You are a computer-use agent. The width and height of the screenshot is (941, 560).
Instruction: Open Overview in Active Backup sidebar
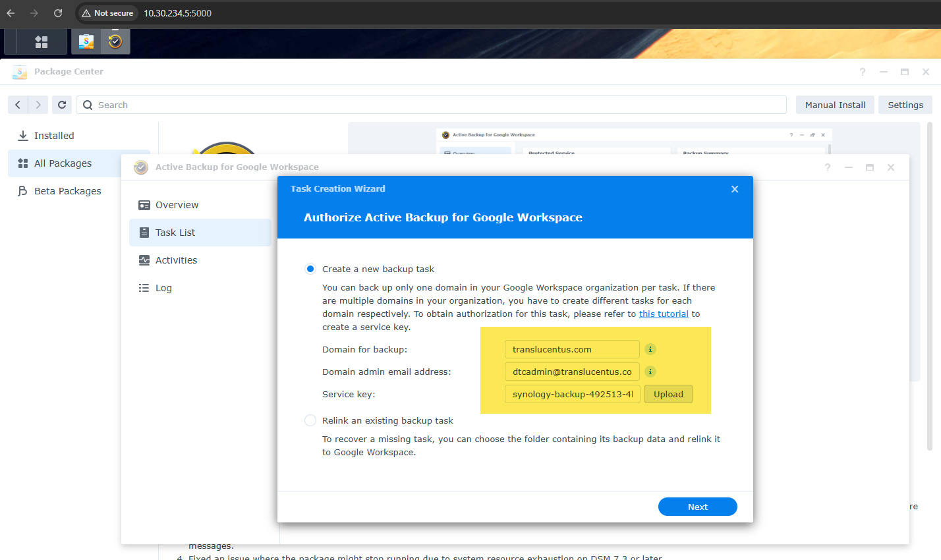[200, 205]
